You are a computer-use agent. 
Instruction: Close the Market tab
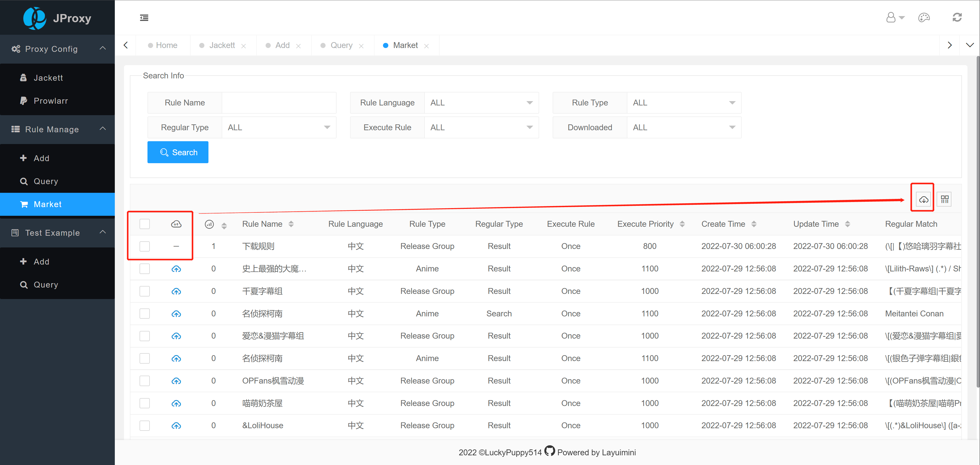point(426,46)
